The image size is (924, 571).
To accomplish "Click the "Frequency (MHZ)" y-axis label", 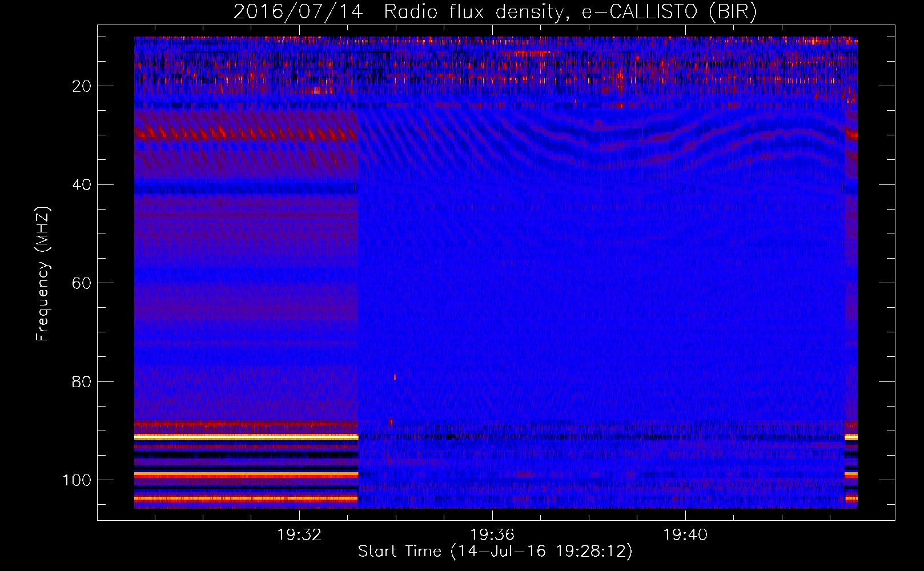I will coord(43,274).
